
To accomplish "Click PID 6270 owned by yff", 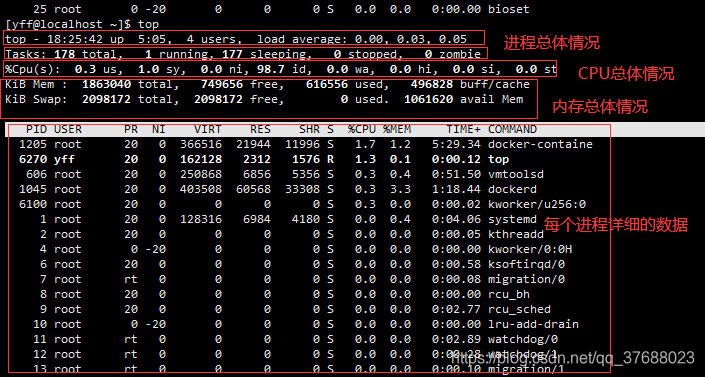I will pyautogui.click(x=33, y=159).
